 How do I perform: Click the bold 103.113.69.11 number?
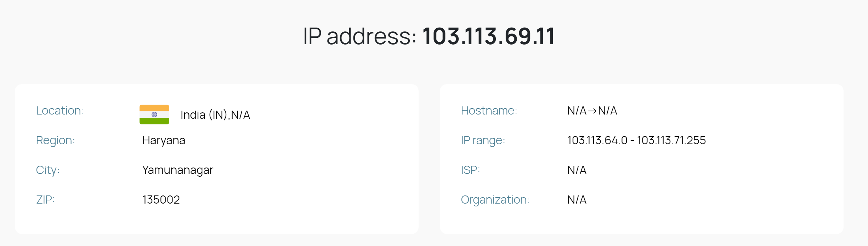489,36
